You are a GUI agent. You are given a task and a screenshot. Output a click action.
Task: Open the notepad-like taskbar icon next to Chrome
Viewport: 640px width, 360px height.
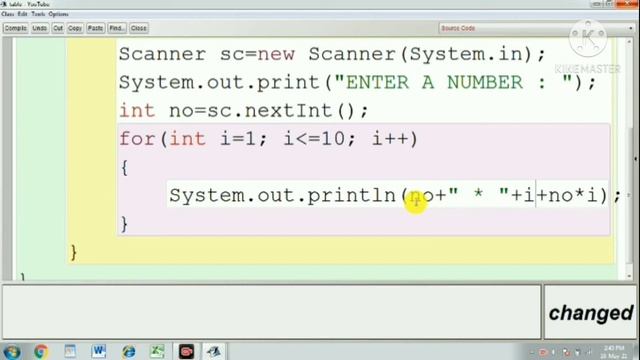point(70,351)
